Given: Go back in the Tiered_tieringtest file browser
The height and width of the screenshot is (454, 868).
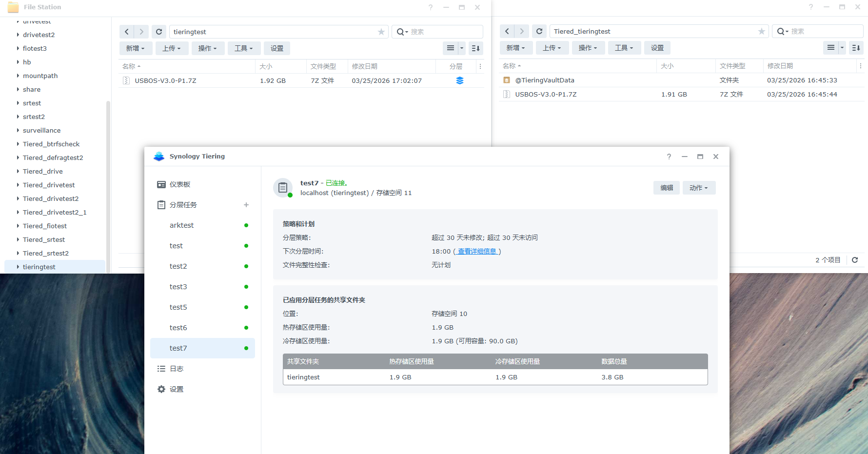Looking at the screenshot, I should pos(507,31).
